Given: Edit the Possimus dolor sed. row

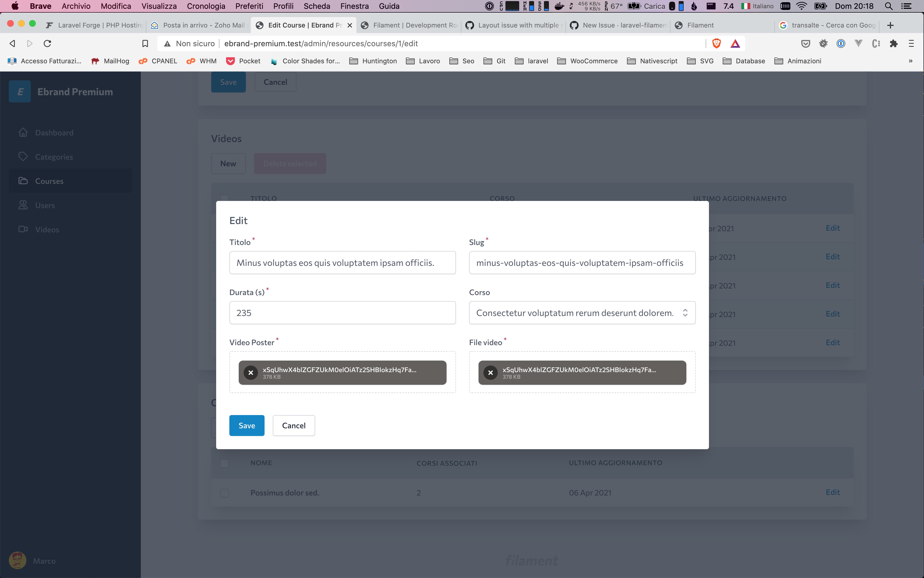Looking at the screenshot, I should click(833, 492).
